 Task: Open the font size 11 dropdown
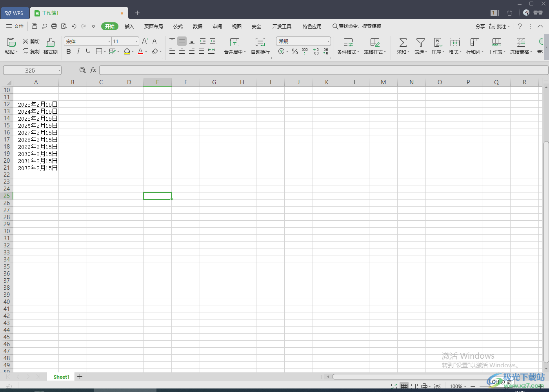(136, 41)
